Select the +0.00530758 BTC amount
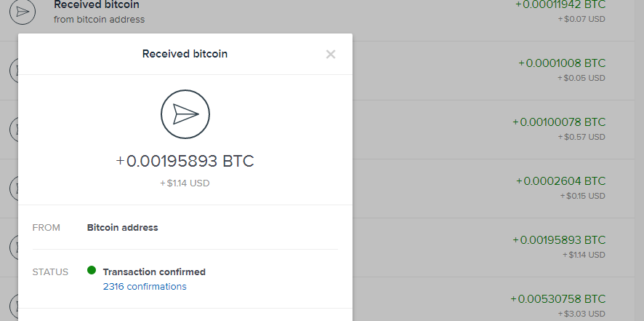The width and height of the screenshot is (644, 321). coord(558,298)
